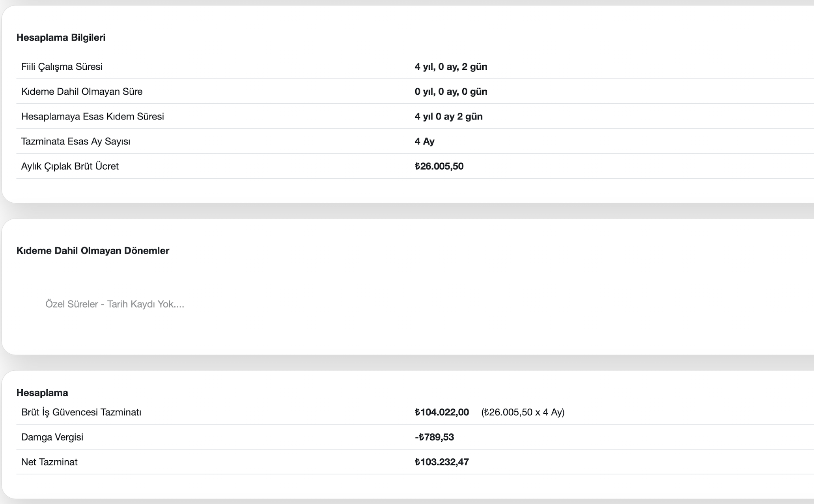Click the 4 Ay month count value

click(424, 141)
